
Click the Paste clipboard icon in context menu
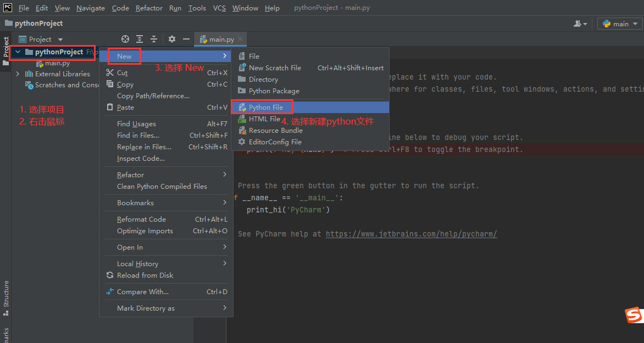pos(110,107)
